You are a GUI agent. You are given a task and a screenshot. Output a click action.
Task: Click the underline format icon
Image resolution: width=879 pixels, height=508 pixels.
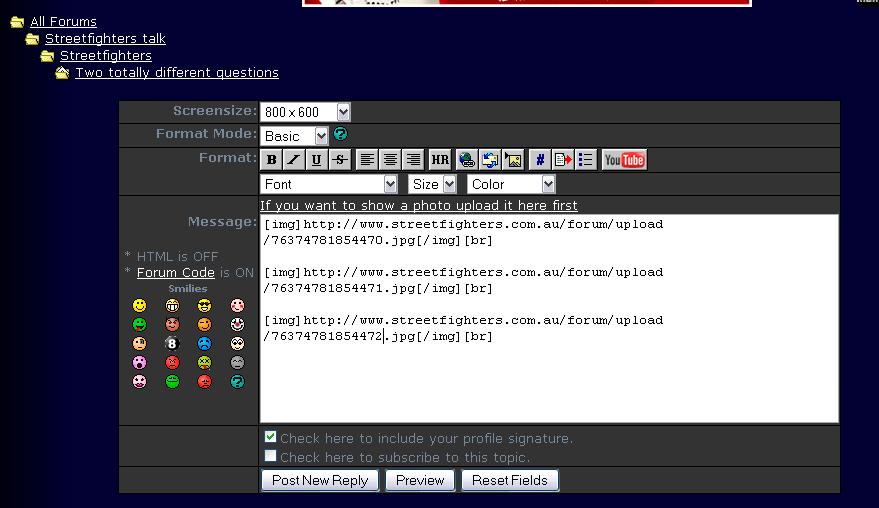point(317,160)
